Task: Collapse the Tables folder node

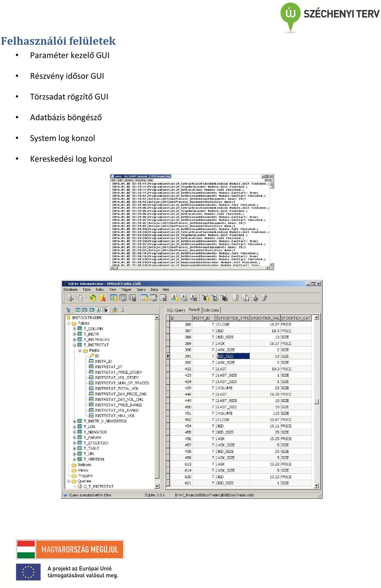Action: pos(69,323)
